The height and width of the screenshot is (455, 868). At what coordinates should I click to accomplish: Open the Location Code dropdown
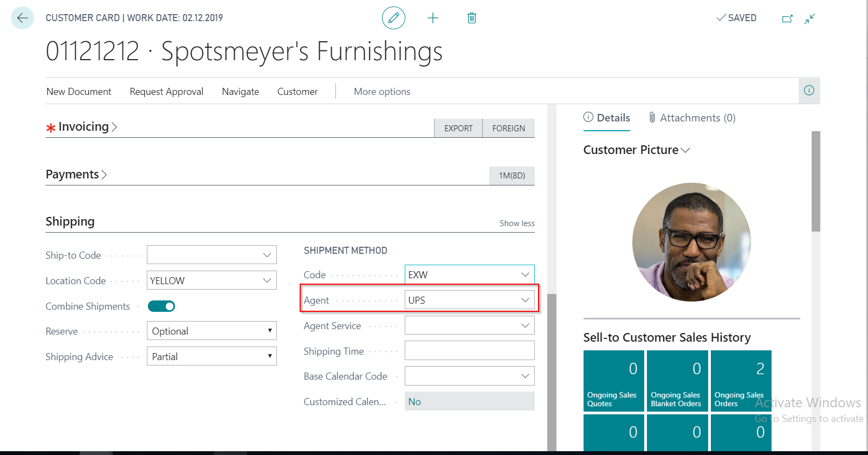(x=267, y=280)
